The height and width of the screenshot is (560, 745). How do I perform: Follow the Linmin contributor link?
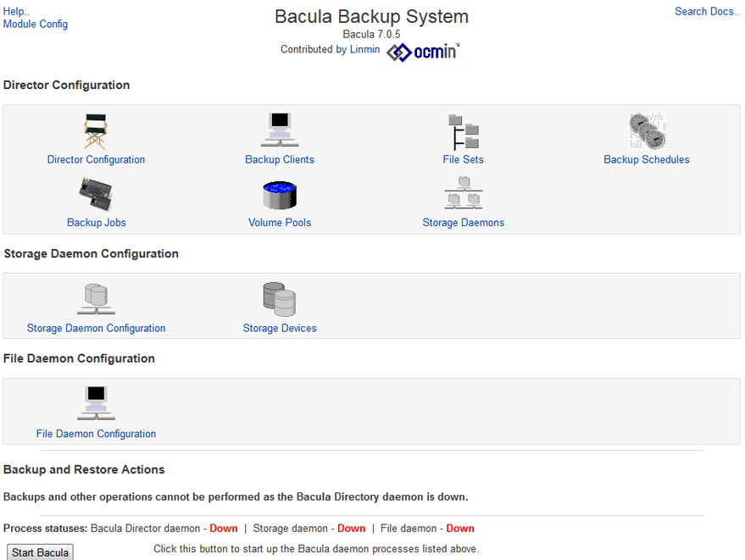365,49
